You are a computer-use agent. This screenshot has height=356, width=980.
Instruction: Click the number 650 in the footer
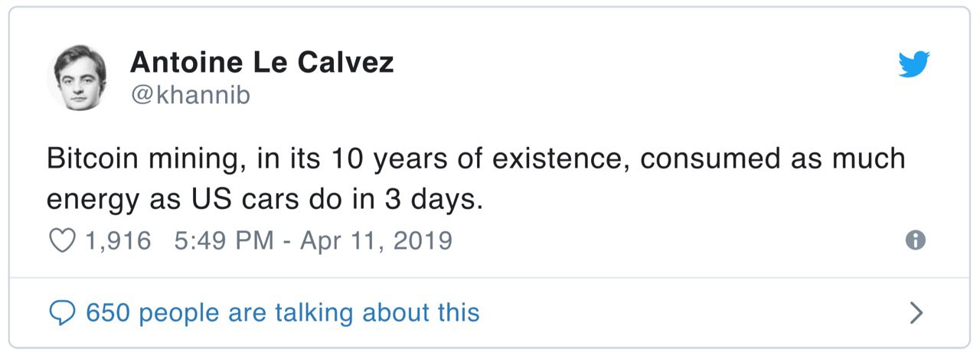[x=108, y=312]
